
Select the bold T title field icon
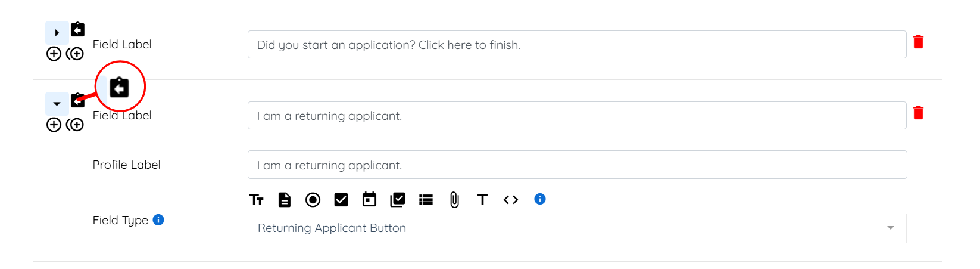[x=482, y=200]
